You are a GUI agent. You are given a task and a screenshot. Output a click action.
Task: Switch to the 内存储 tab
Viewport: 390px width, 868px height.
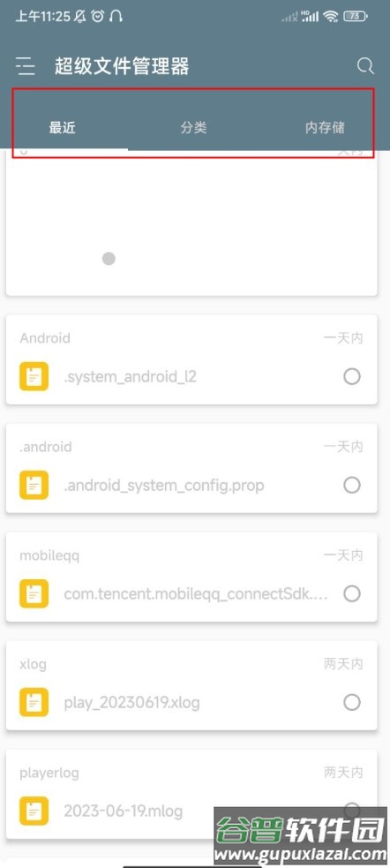(326, 127)
